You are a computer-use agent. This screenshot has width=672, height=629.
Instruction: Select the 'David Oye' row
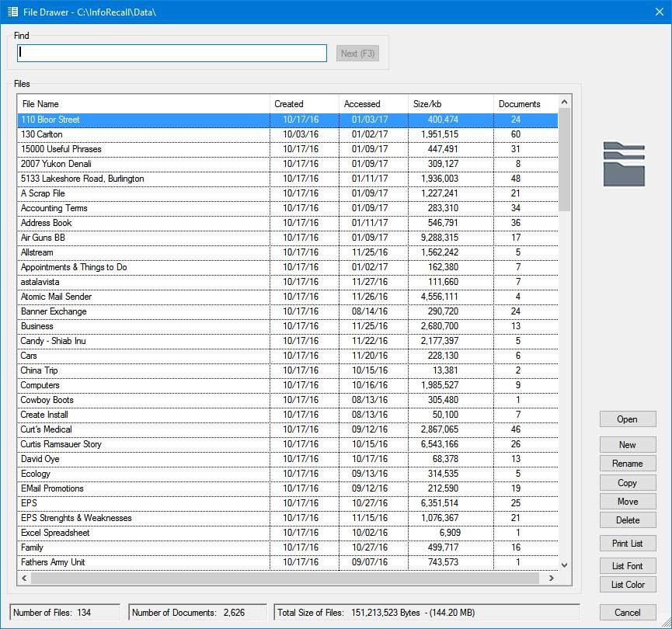[x=287, y=459]
